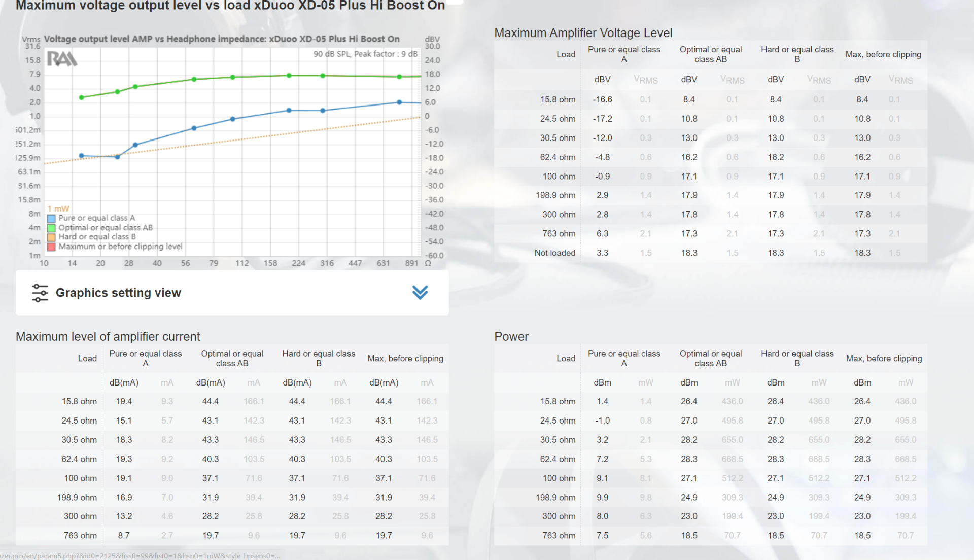Select the Load column header in voltage table

click(566, 54)
